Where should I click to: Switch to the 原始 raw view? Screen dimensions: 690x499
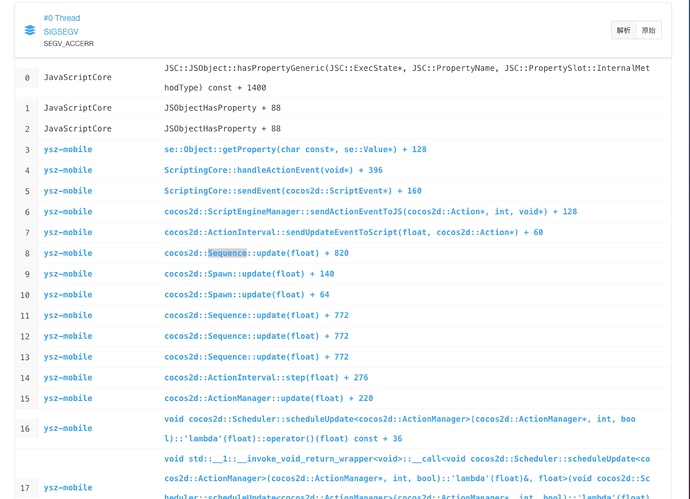click(x=648, y=30)
